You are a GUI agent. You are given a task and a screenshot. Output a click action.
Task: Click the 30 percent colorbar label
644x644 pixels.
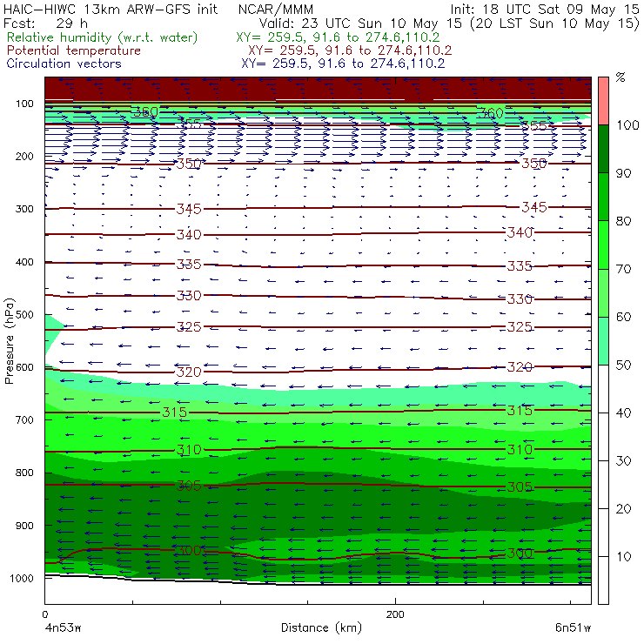[623, 461]
